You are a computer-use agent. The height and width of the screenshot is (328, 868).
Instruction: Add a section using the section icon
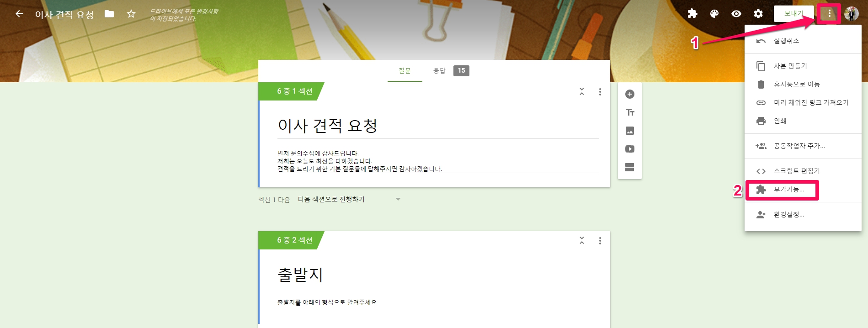(x=630, y=167)
